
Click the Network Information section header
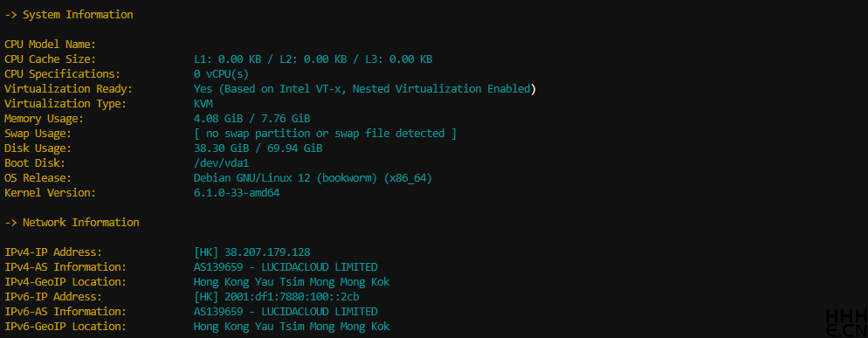pyautogui.click(x=72, y=223)
